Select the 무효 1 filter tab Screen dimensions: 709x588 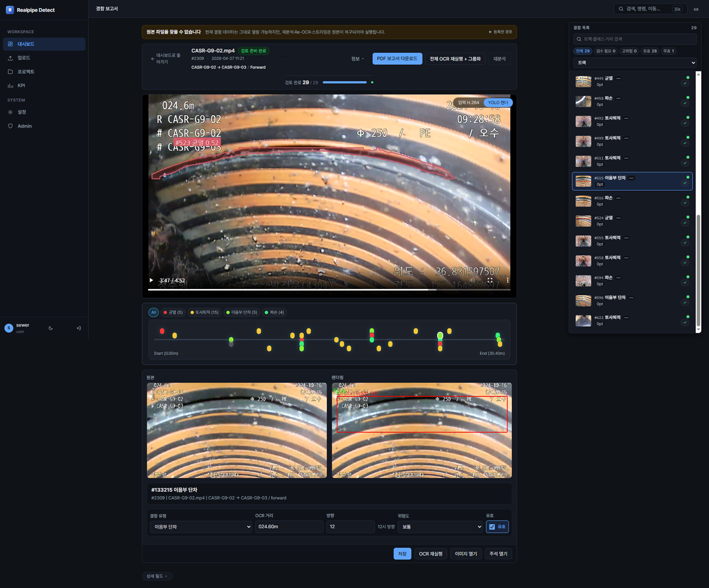tap(669, 51)
